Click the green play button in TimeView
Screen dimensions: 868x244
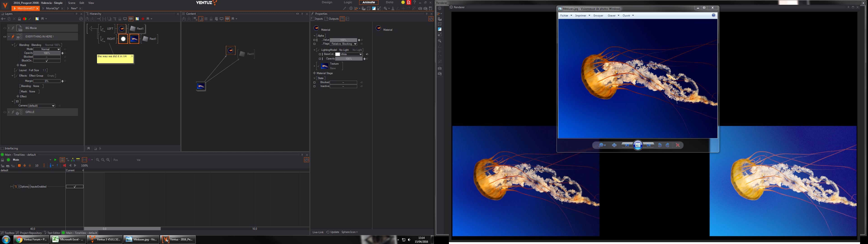(55, 160)
